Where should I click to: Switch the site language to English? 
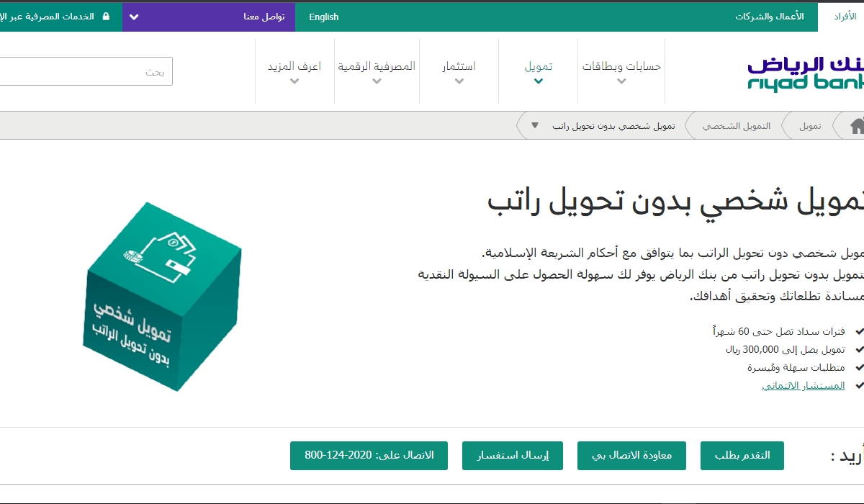(x=323, y=17)
